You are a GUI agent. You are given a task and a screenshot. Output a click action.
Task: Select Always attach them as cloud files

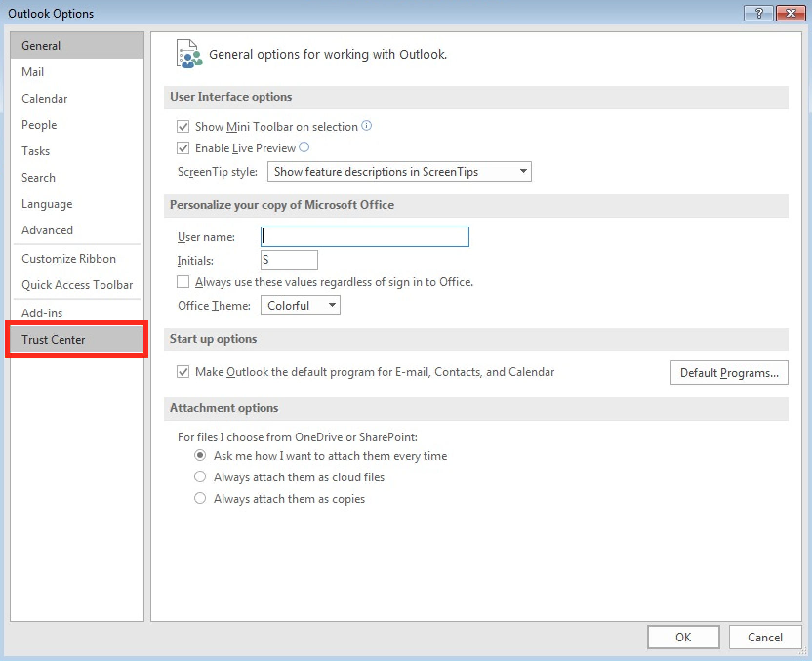200,477
